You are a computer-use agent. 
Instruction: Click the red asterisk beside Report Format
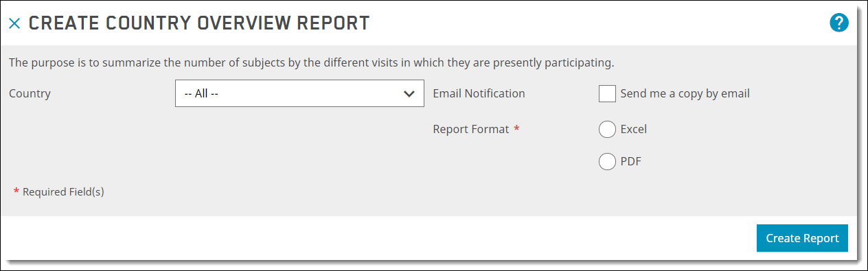[516, 128]
